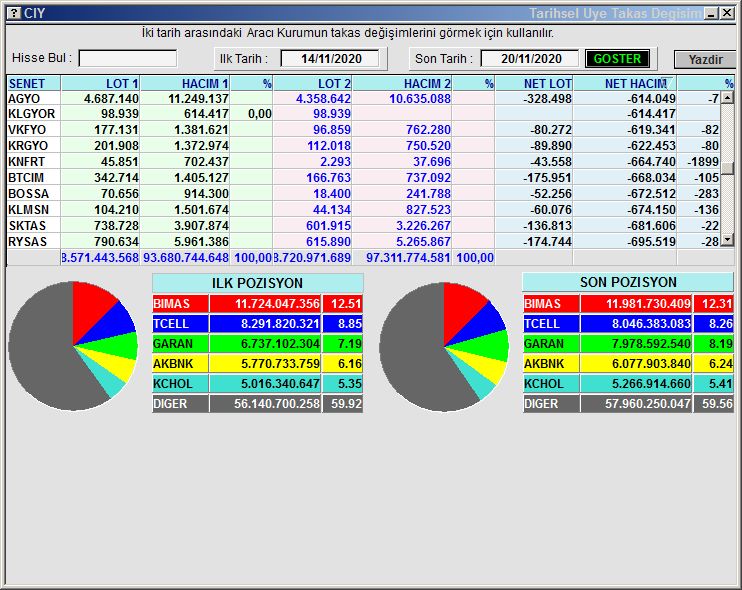Sort by NET LOT column header
This screenshot has height=590, width=742.
(534, 84)
